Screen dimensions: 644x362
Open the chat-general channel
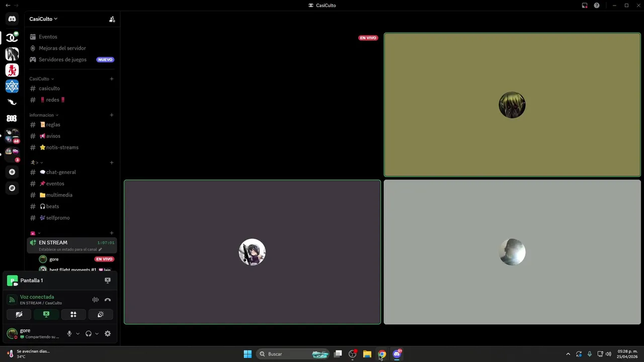click(72, 172)
